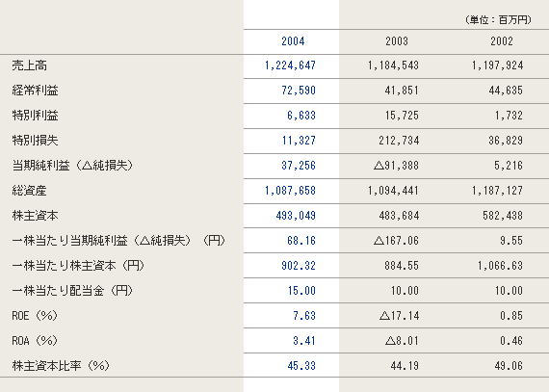The height and width of the screenshot is (392, 549).
Task: Click the 2004 column header
Action: click(293, 41)
